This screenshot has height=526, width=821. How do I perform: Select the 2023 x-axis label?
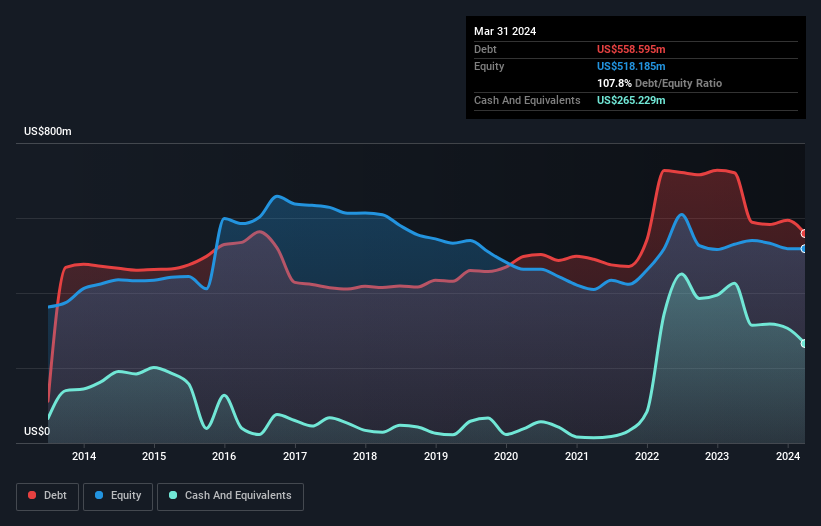tap(717, 456)
